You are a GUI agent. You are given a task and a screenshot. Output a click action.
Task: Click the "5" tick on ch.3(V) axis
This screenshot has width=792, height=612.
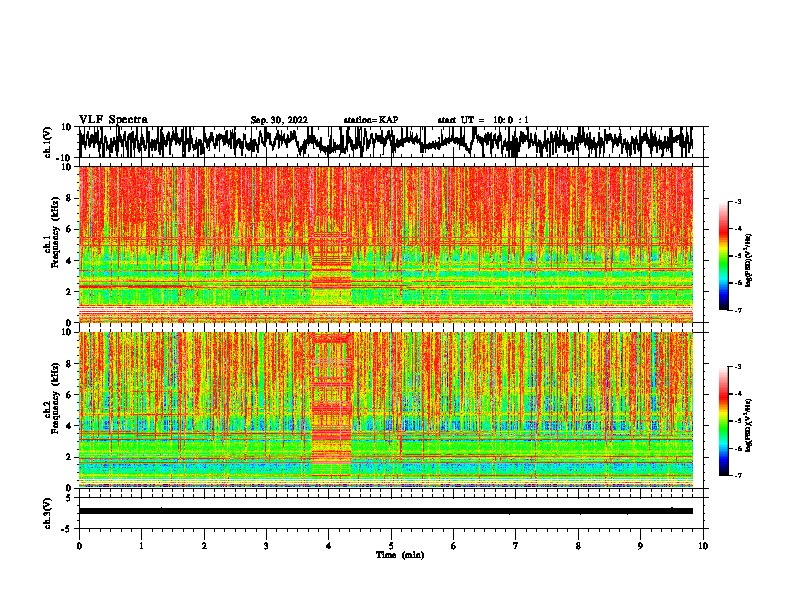(x=69, y=498)
